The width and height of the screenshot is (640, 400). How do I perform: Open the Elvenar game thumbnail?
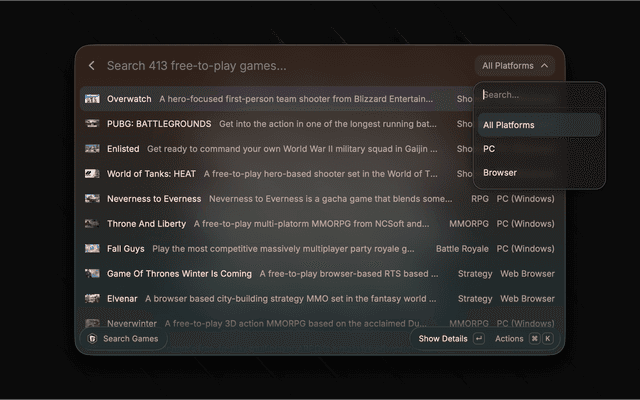92,298
